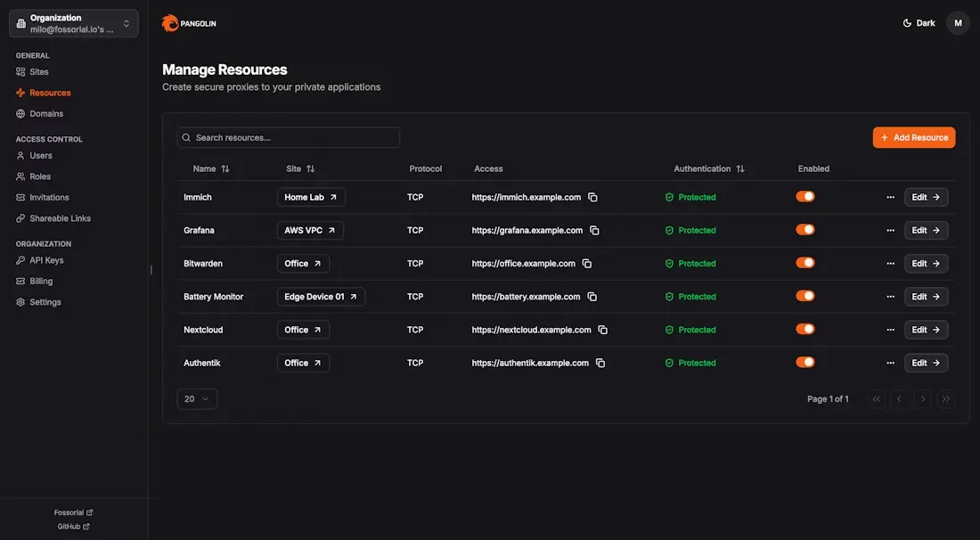Screen dimensions: 980x540
Task: Open the Organization selector dropdown
Action: [x=74, y=23]
